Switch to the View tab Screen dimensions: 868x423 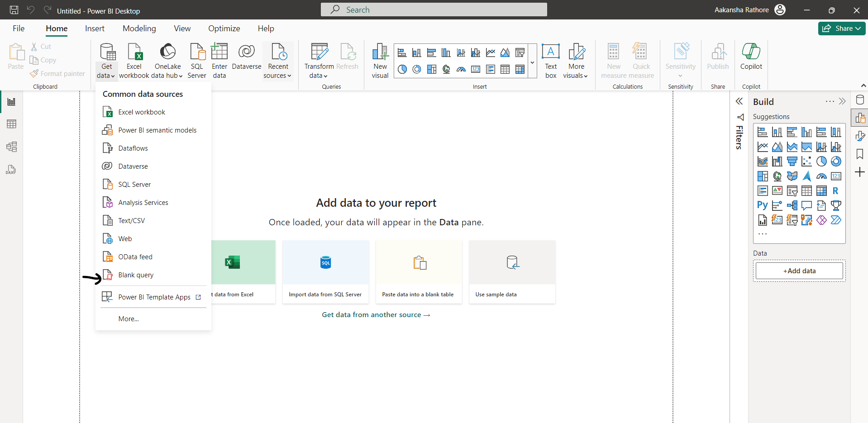click(x=182, y=29)
